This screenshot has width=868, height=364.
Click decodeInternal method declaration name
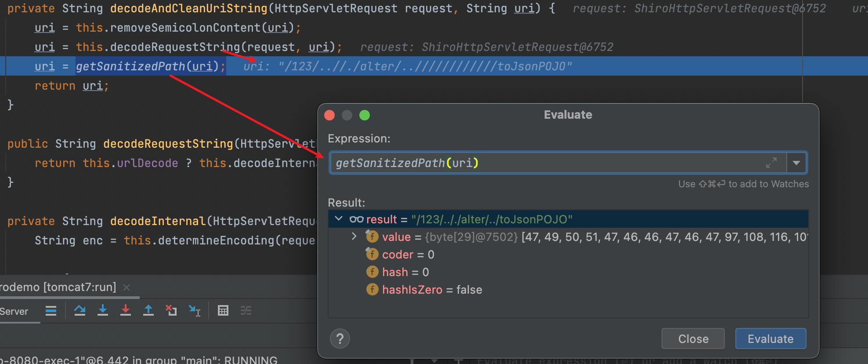tap(158, 221)
